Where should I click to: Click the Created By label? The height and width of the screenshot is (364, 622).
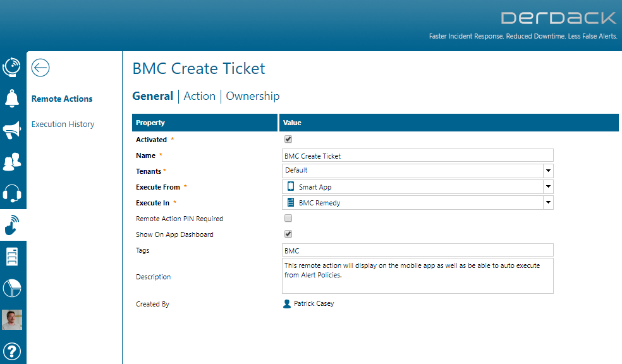[153, 304]
